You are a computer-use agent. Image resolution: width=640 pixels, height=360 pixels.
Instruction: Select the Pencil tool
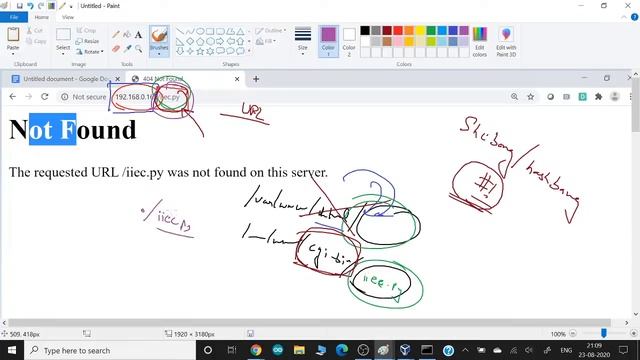pos(116,35)
